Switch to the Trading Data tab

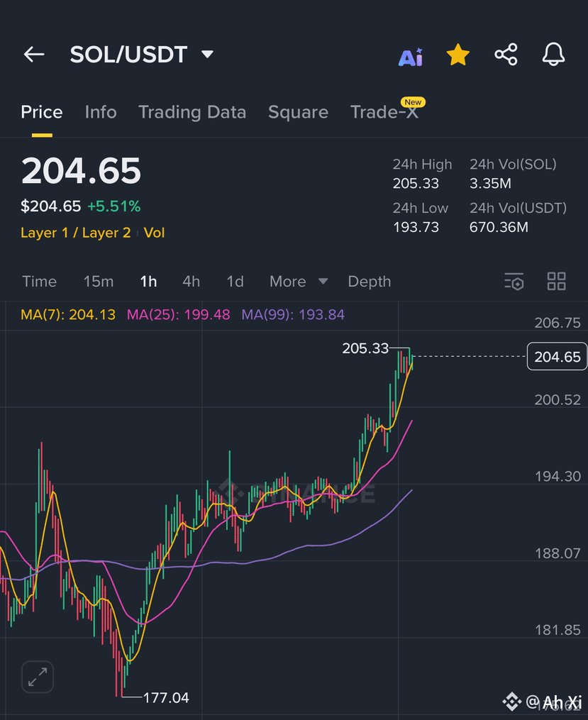(192, 112)
